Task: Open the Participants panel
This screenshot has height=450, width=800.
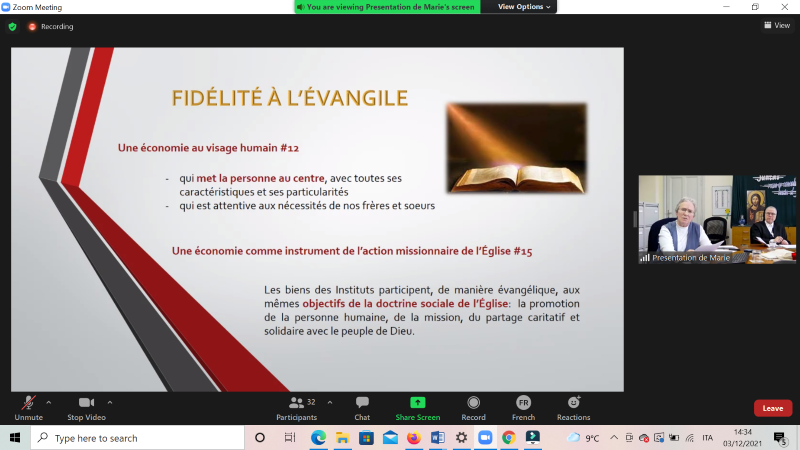Action: click(x=297, y=406)
